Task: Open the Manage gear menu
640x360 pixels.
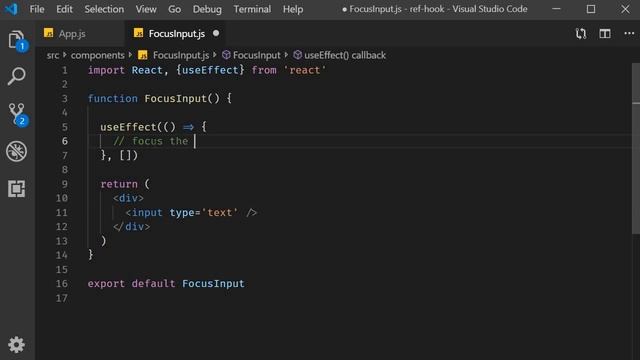Action: (16, 345)
